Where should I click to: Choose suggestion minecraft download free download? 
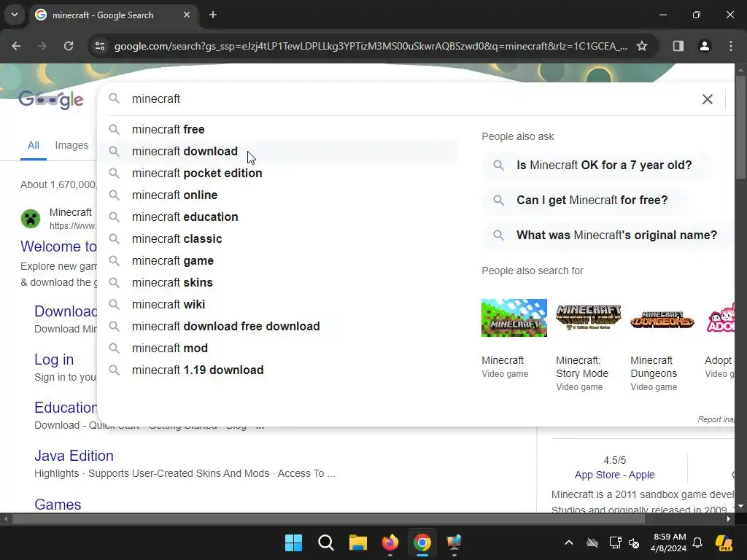(277, 327)
